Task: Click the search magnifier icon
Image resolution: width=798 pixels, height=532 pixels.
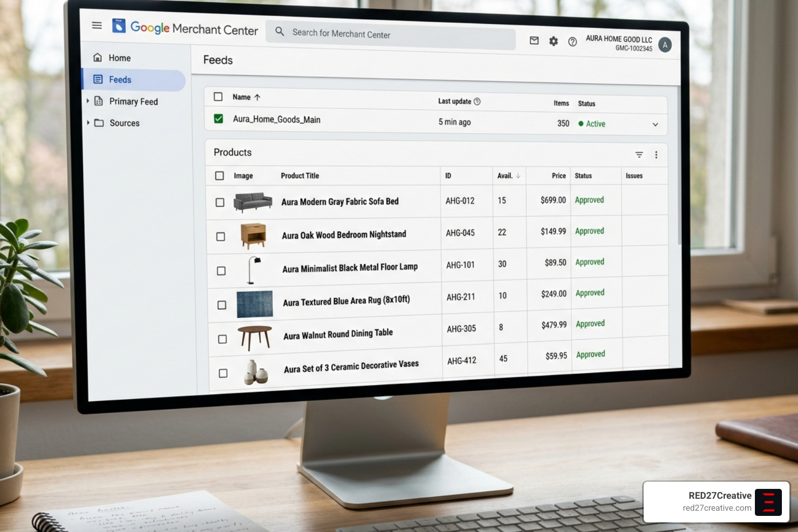Action: (280, 32)
